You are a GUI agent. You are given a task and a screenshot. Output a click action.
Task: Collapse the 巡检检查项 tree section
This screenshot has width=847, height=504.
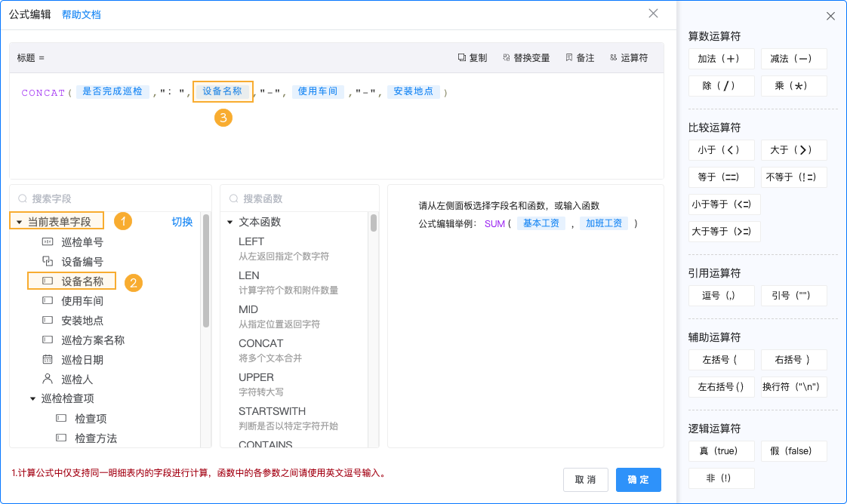coord(32,398)
